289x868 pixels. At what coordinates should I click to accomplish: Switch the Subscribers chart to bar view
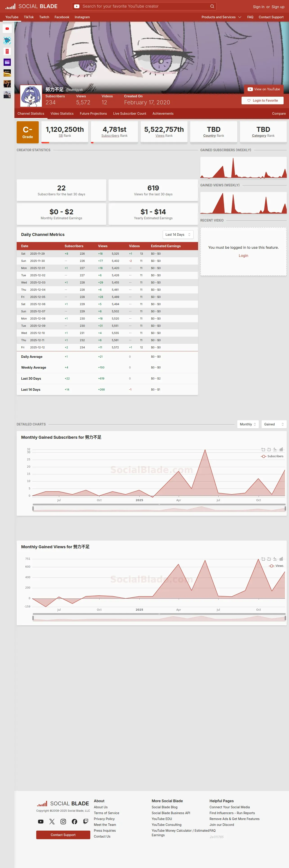click(281, 450)
